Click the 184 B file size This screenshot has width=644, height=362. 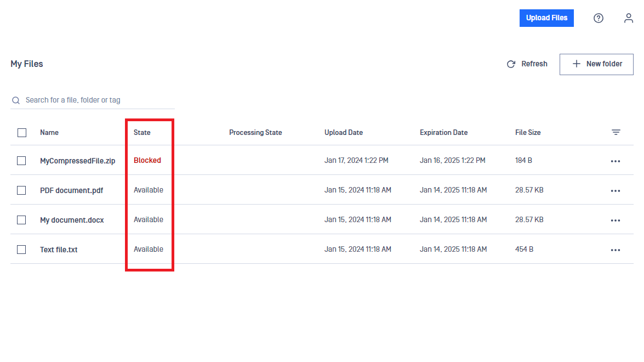pos(523,160)
